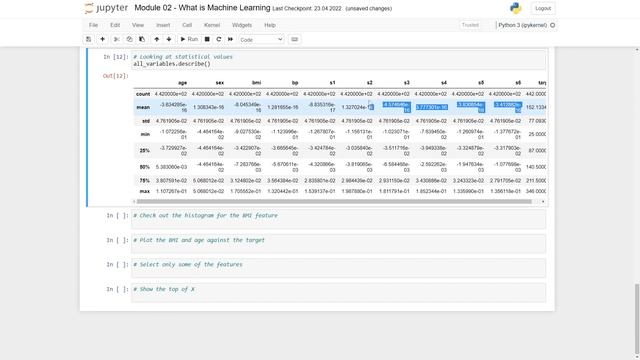640x360 pixels.
Task: Run the current cell
Action: point(189,39)
